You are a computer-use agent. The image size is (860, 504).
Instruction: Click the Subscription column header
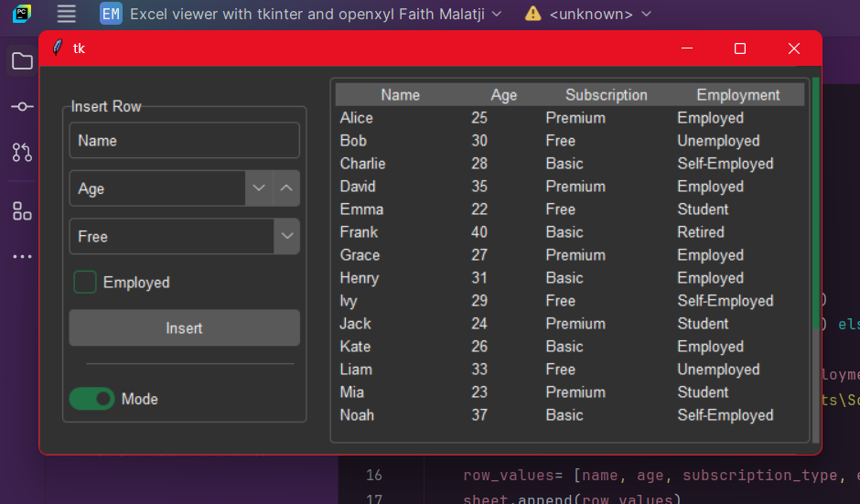click(606, 95)
